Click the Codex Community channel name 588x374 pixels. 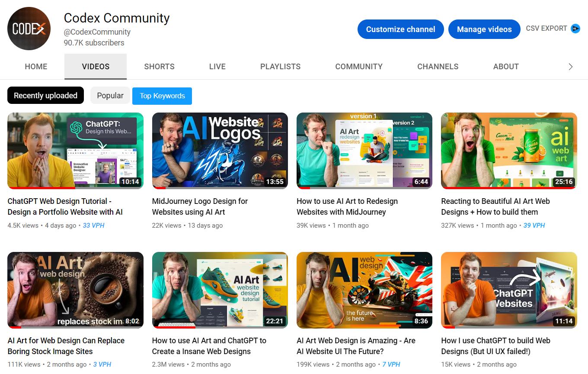pos(117,18)
